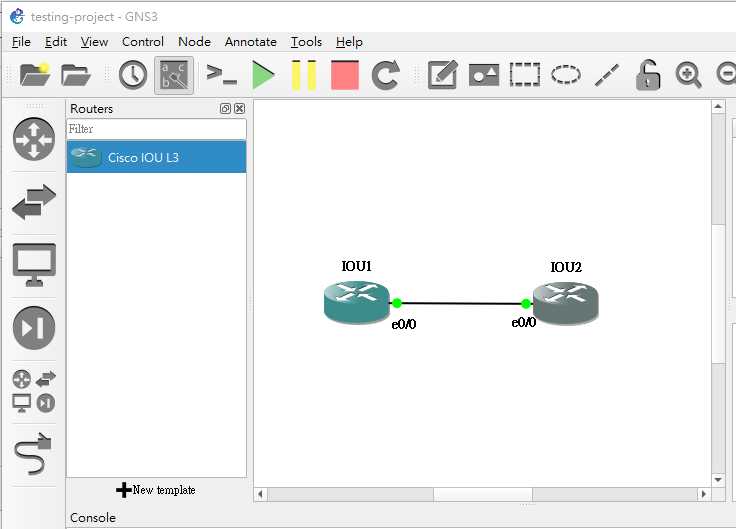Open the snapshot manager clock icon
Image resolution: width=736 pixels, height=529 pixels.
point(133,75)
